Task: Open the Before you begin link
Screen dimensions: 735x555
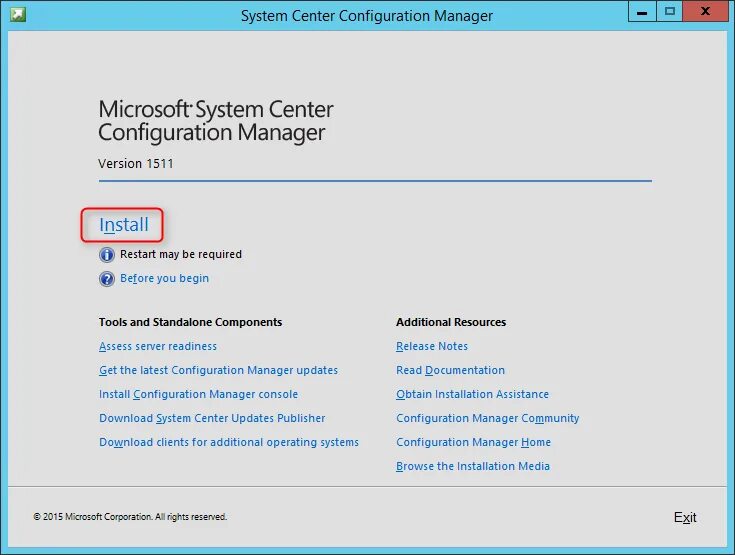Action: pyautogui.click(x=164, y=279)
